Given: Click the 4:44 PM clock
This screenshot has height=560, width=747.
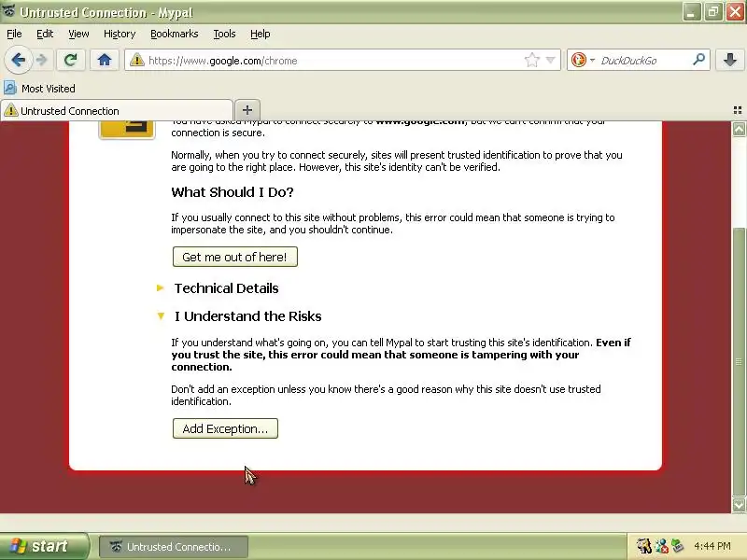Looking at the screenshot, I should click(712, 546).
